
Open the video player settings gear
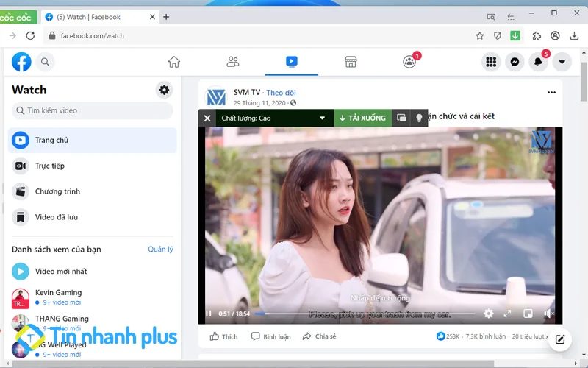click(x=488, y=314)
